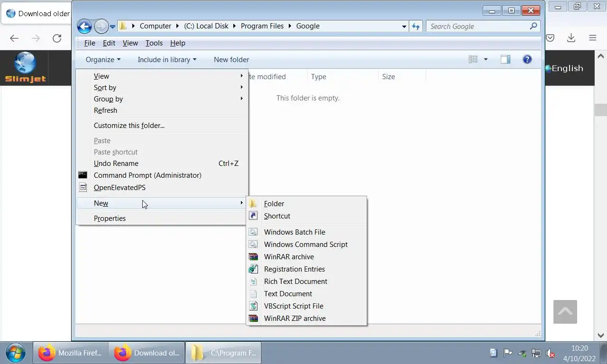Click the OpenElevatedPS icon

point(83,188)
